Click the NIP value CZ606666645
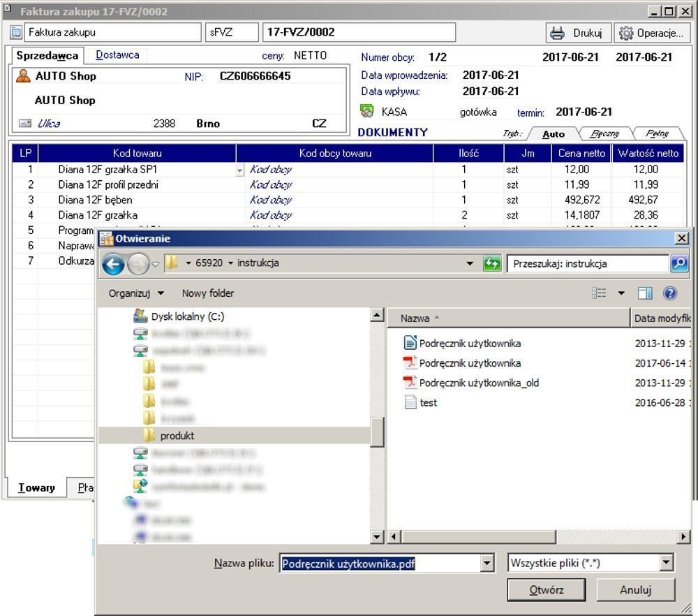Image resolution: width=698 pixels, height=616 pixels. click(x=255, y=76)
